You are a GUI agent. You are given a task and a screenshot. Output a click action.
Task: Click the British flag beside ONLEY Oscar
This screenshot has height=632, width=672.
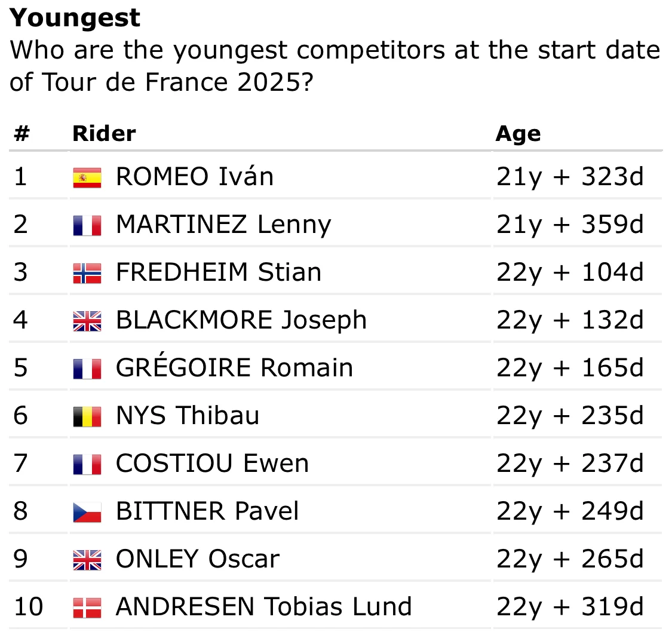point(87,560)
